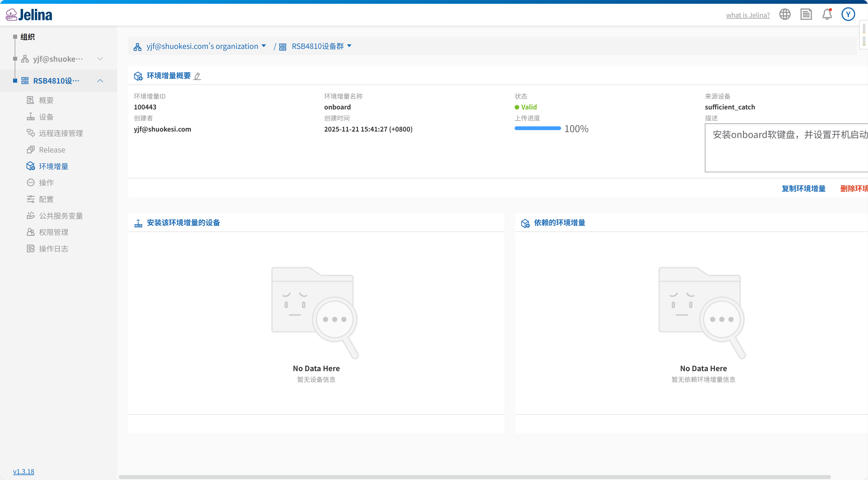Click the device group icon in breadcrumb

(283, 47)
